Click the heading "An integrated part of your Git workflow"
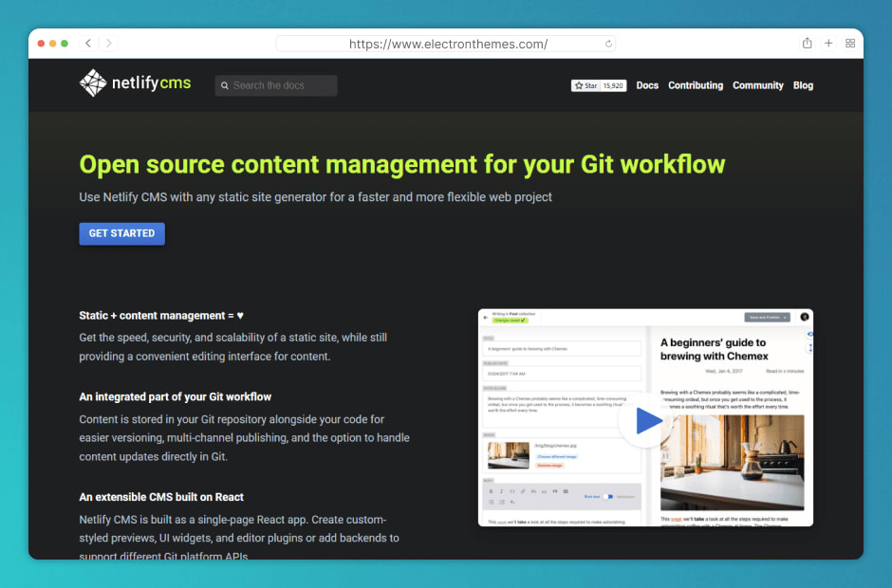The width and height of the screenshot is (892, 588). (176, 397)
